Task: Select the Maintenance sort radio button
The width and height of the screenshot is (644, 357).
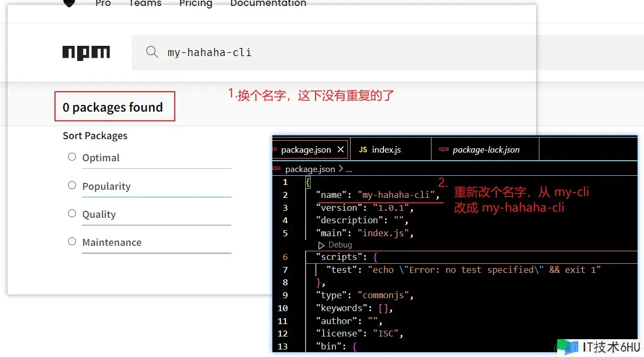Action: pos(72,242)
